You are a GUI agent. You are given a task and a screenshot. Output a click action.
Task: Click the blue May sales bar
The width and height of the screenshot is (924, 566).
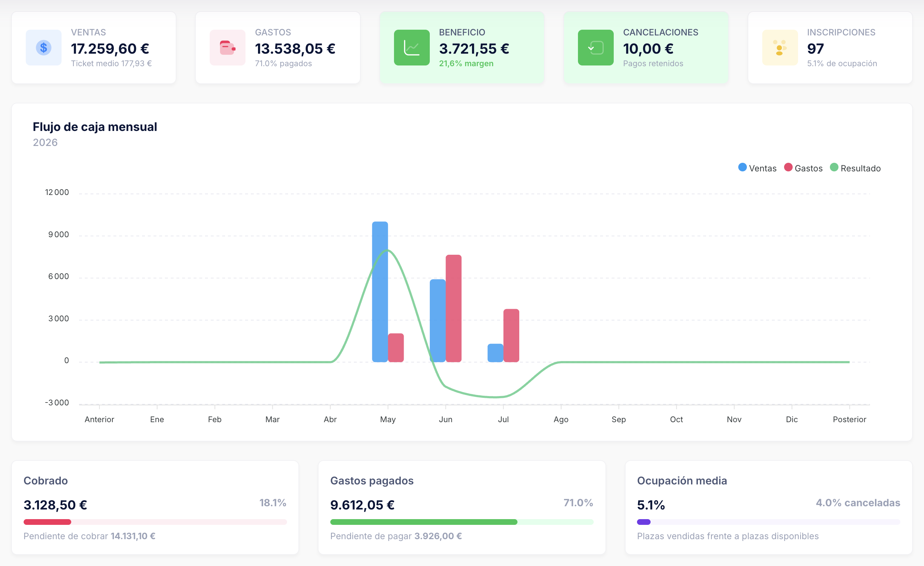click(x=380, y=292)
